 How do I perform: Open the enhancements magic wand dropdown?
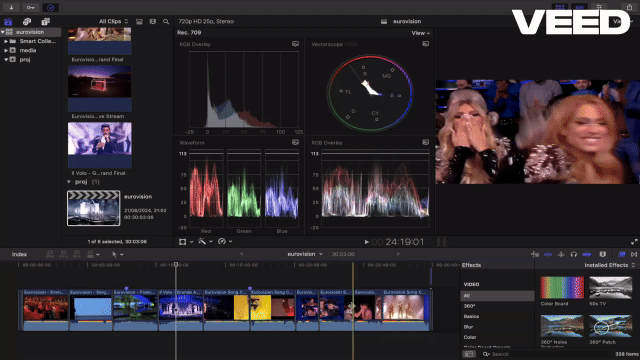205,242
